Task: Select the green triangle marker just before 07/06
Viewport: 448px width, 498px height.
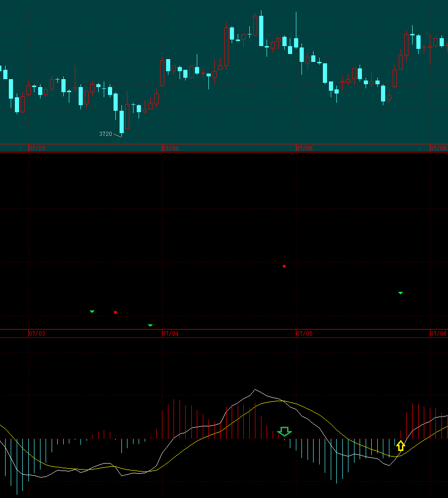Action: point(401,293)
